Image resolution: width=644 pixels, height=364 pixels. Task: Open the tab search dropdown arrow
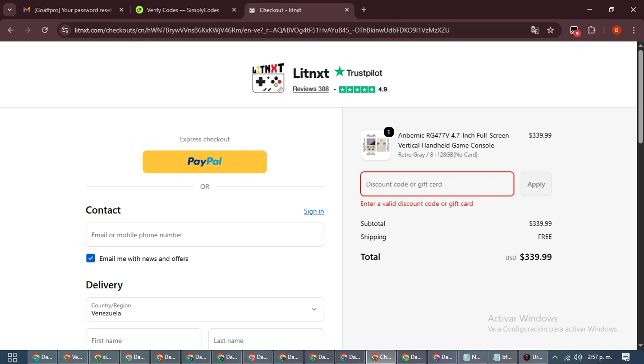(9, 9)
